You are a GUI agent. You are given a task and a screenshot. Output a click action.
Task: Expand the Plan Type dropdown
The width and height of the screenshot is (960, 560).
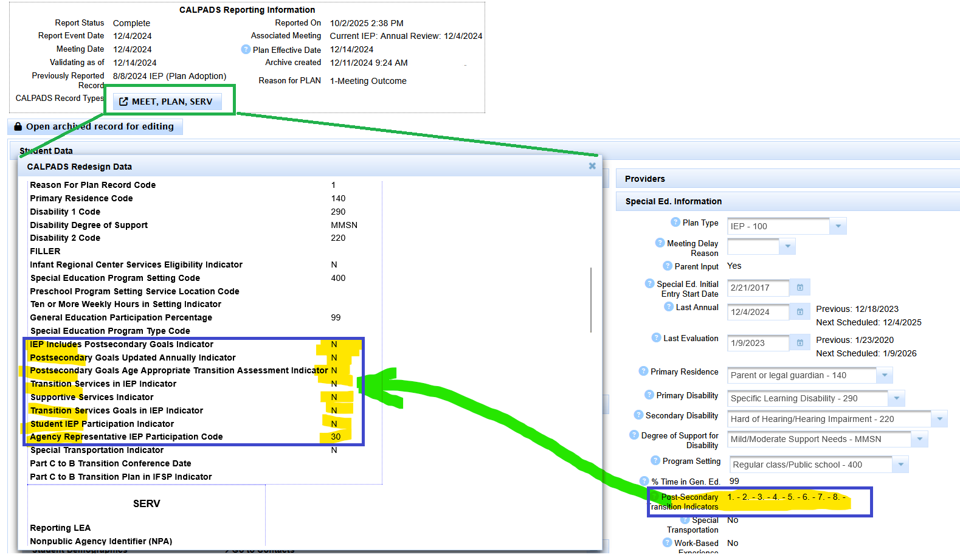point(838,226)
